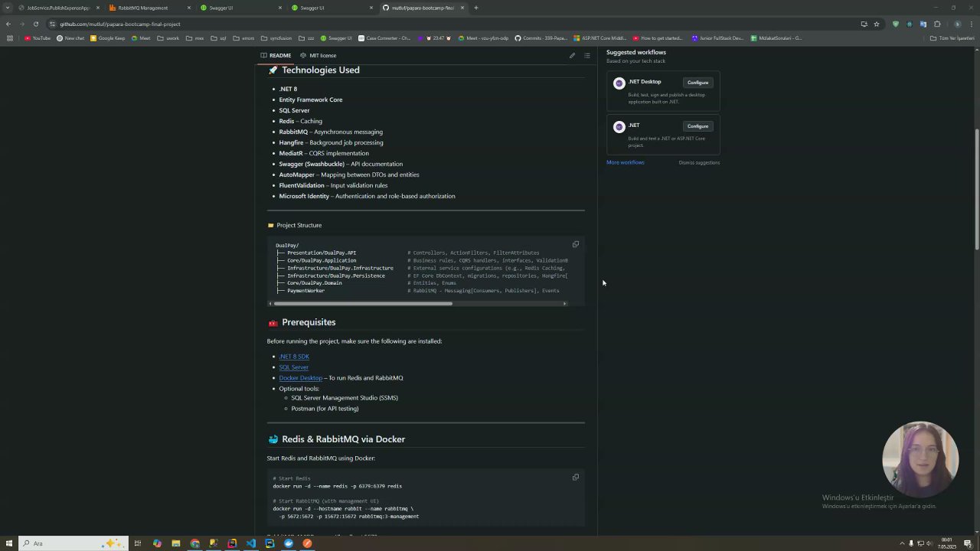Viewport: 980px width, 551px height.
Task: Follow the .NET 8 SDK link
Action: (294, 357)
